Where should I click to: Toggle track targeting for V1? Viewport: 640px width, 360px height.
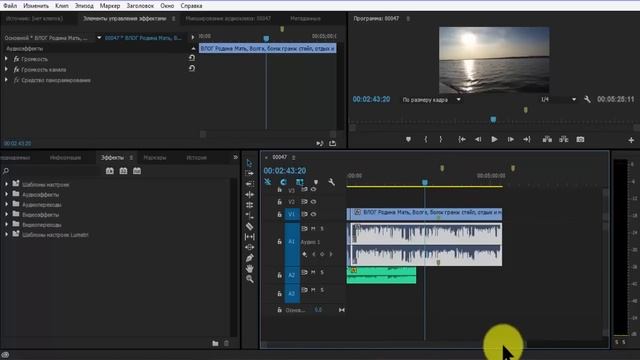[292, 214]
